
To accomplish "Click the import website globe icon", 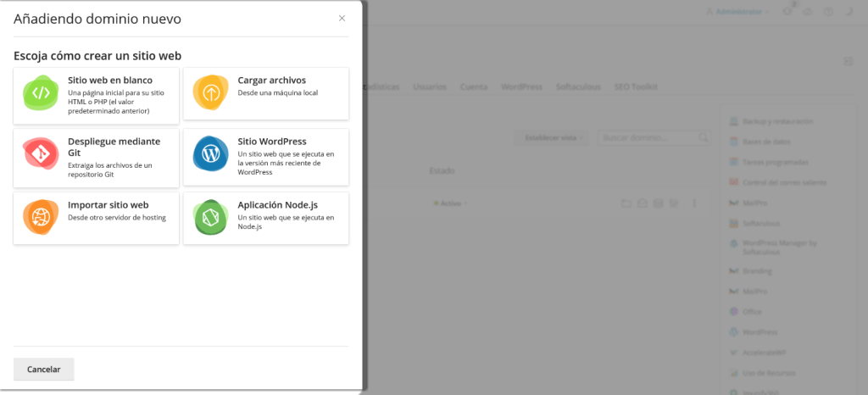I will [x=40, y=217].
